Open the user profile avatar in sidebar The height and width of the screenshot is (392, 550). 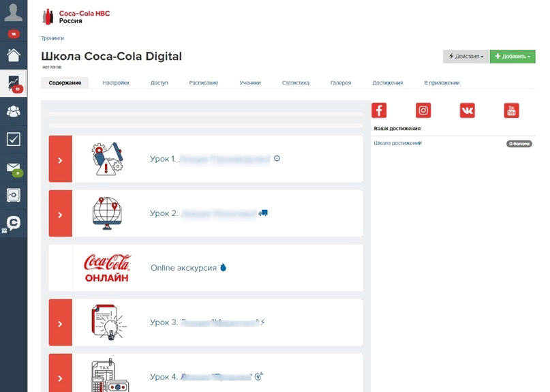14,13
